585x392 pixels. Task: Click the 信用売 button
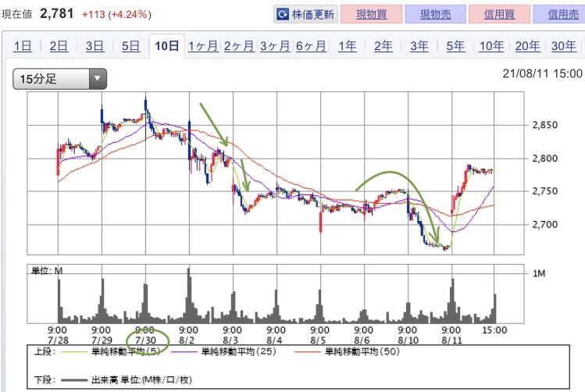click(x=559, y=14)
